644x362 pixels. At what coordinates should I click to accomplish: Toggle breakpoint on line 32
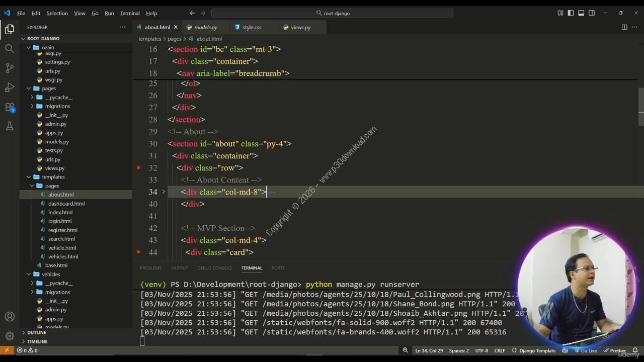[x=138, y=167]
